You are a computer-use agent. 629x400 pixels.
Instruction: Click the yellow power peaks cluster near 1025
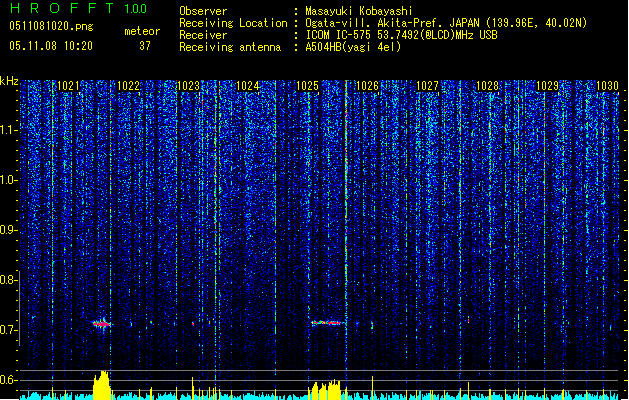click(325, 390)
